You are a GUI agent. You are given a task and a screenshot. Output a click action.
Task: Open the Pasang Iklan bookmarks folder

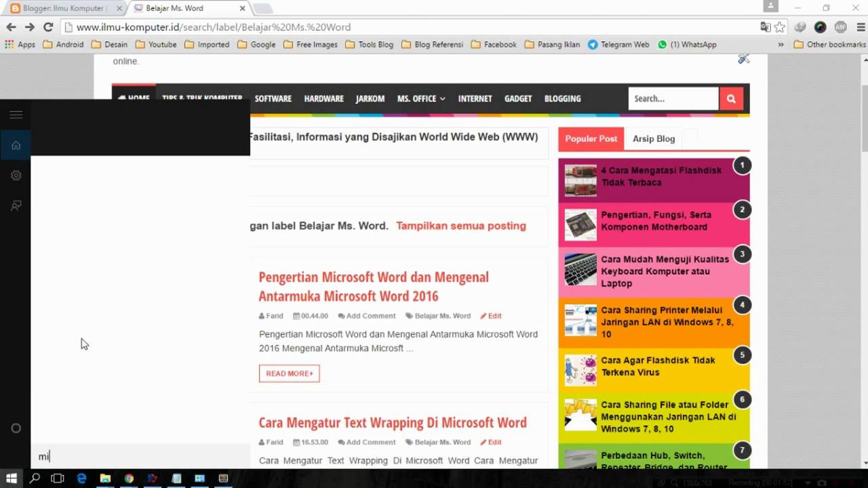(552, 45)
